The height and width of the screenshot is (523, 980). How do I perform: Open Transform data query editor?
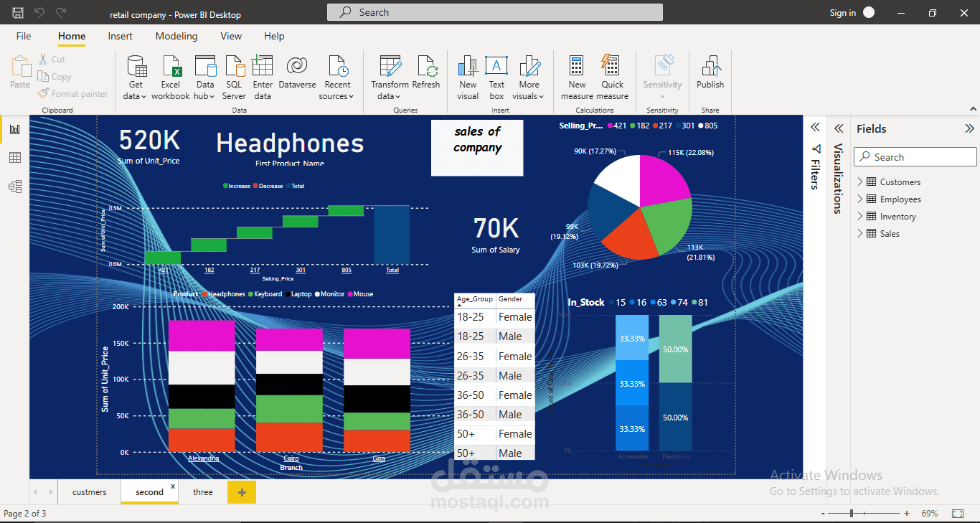coord(390,67)
